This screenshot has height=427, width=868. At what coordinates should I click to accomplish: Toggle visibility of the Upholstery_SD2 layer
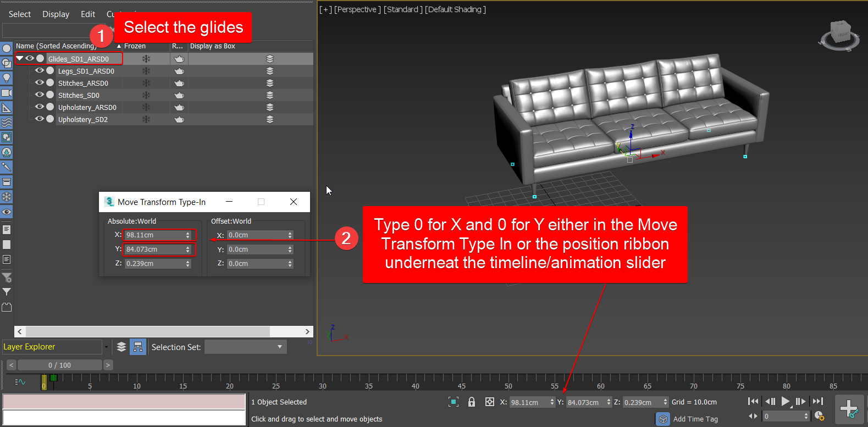pyautogui.click(x=40, y=119)
